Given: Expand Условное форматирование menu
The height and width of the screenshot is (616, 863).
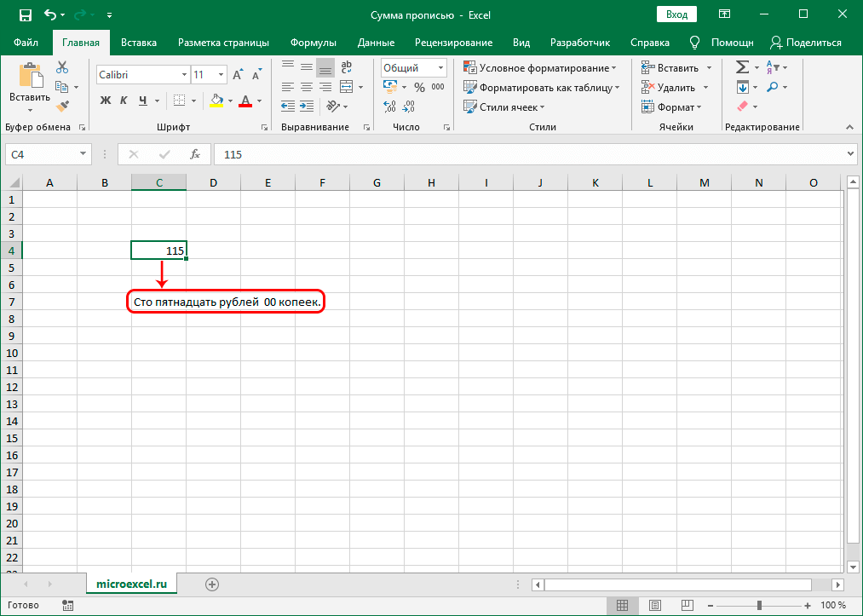Looking at the screenshot, I should click(540, 67).
